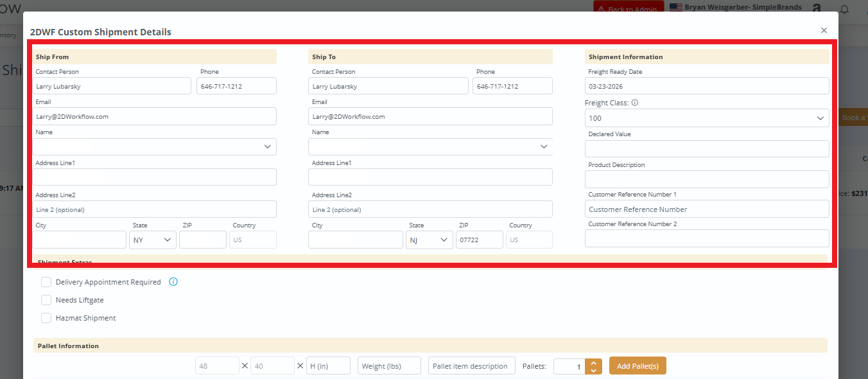This screenshot has height=379, width=868.
Task: Expand the Ship To Name dropdown
Action: pos(430,147)
